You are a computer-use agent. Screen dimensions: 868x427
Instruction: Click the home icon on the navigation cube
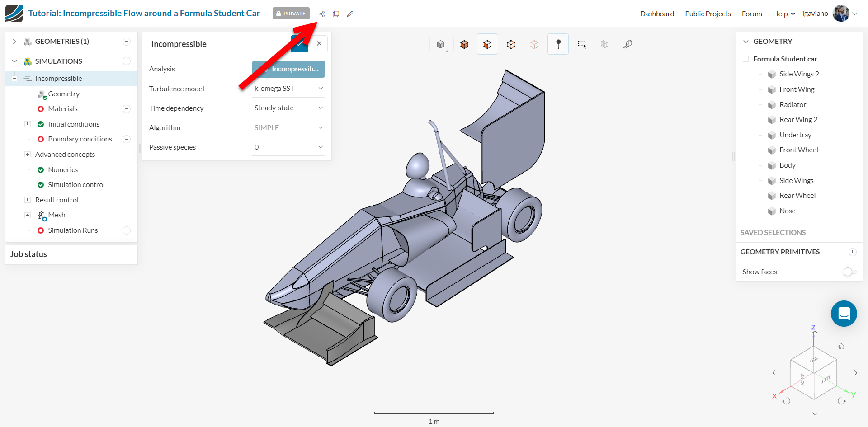[842, 346]
